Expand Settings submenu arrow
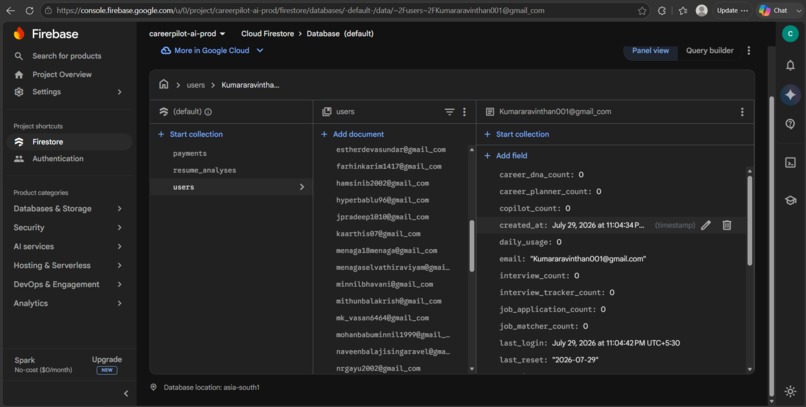Image resolution: width=806 pixels, height=407 pixels. [x=119, y=92]
